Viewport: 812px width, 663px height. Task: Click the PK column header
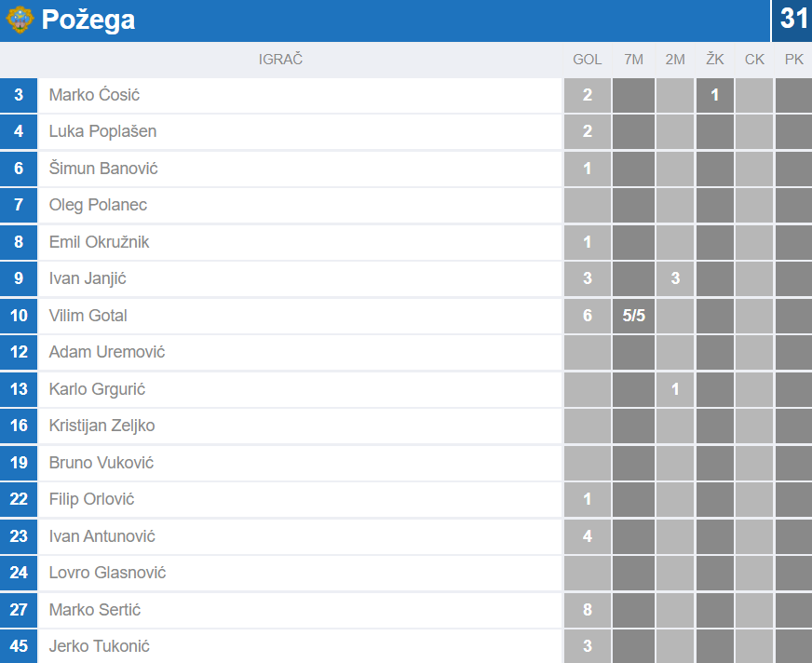(793, 60)
